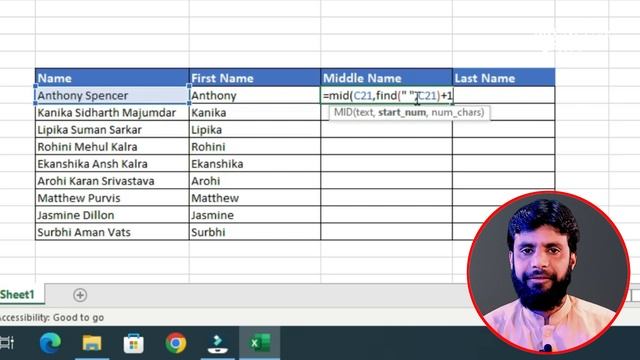
Task: Select the Middle Name cell for Ekanshika
Action: (387, 164)
